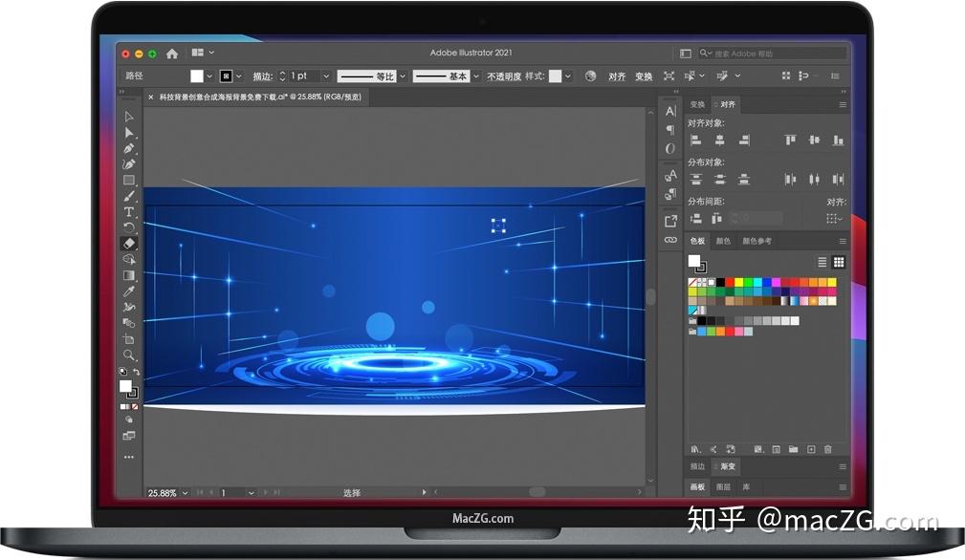Viewport: 965px width, 560px height.
Task: Click the New Swatch icon in 色板 panel
Action: [x=810, y=449]
